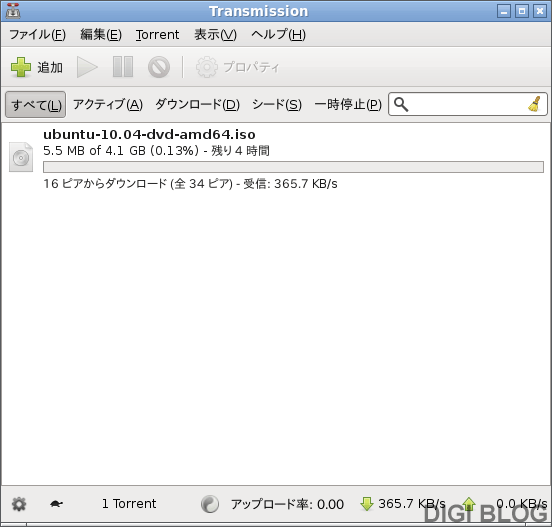This screenshot has height=527, width=552.
Task: Click the 365.7 KB/s status bar download speed
Action: point(412,504)
